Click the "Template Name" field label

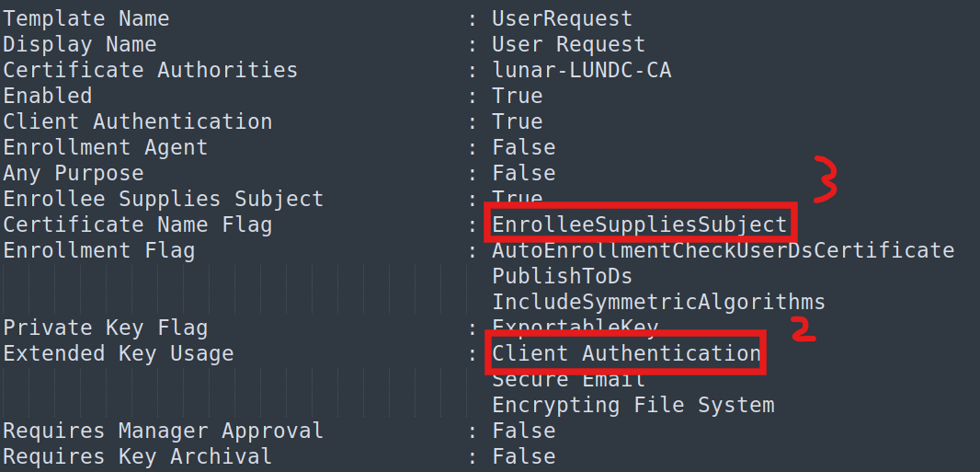(x=85, y=18)
